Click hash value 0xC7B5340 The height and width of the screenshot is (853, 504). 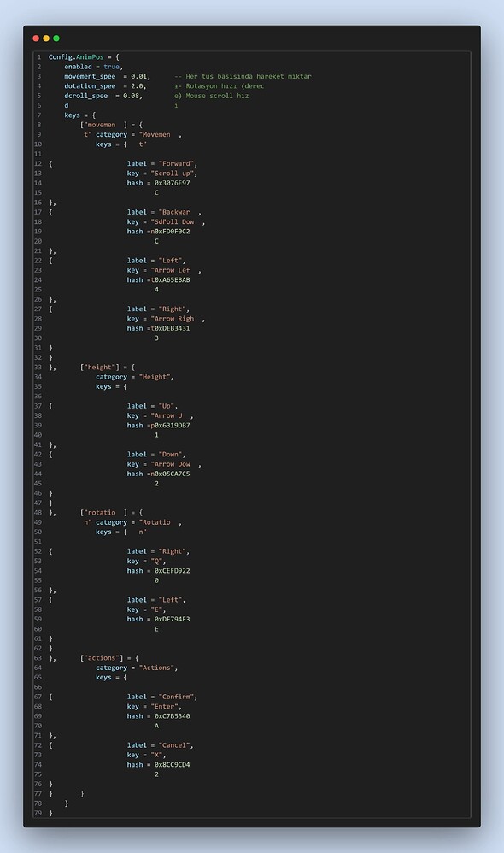coord(173,716)
